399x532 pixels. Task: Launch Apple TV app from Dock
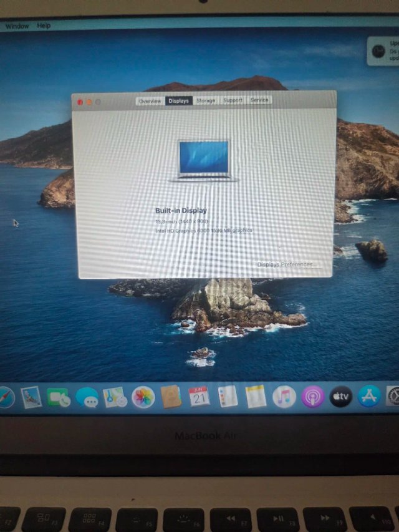(340, 396)
